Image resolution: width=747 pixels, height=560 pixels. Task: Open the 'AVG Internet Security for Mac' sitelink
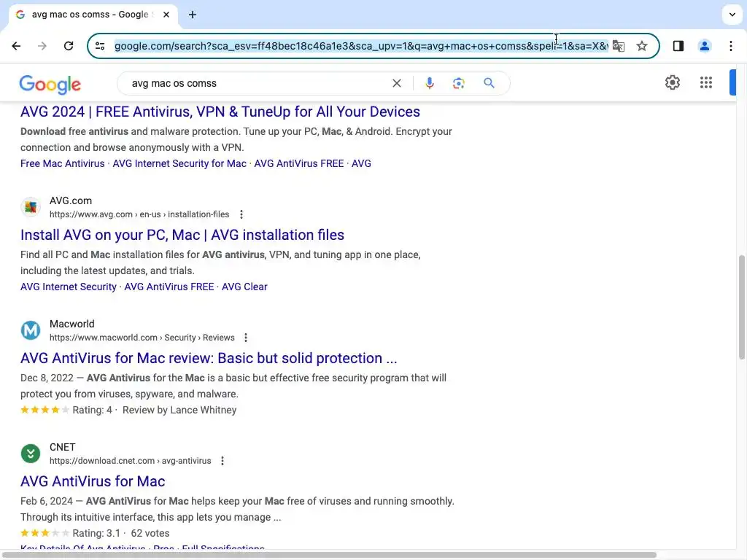tap(179, 163)
